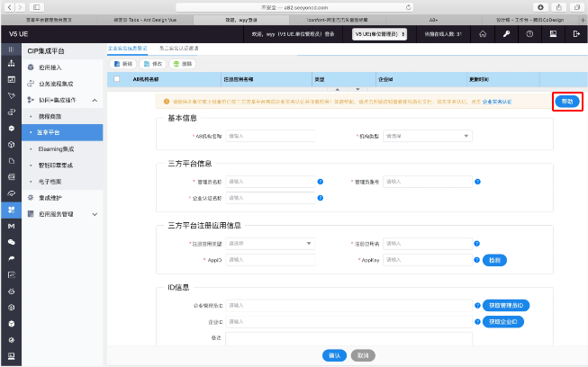The image size is (588, 367).
Task: Click the Safari share icon
Action: tap(556, 5)
